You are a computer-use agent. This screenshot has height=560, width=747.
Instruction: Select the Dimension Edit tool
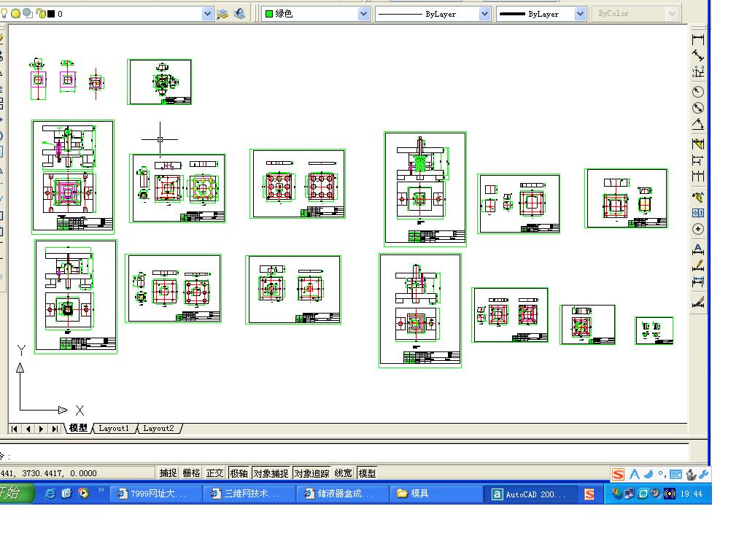pos(698,249)
